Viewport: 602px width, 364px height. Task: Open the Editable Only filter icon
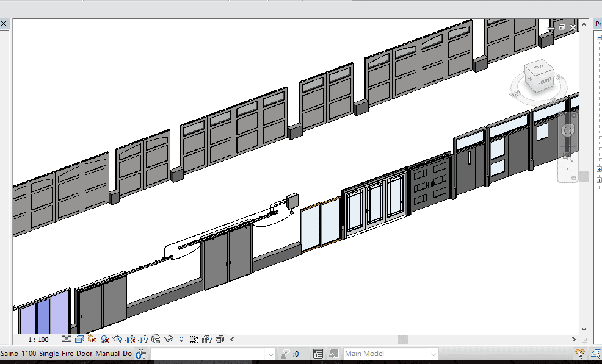pos(285,354)
